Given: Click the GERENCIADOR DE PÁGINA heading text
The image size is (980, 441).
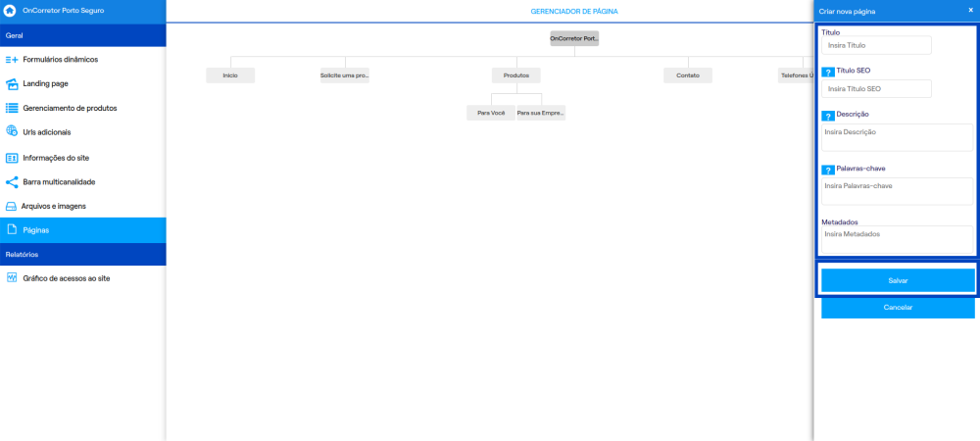Looking at the screenshot, I should coord(574,11).
